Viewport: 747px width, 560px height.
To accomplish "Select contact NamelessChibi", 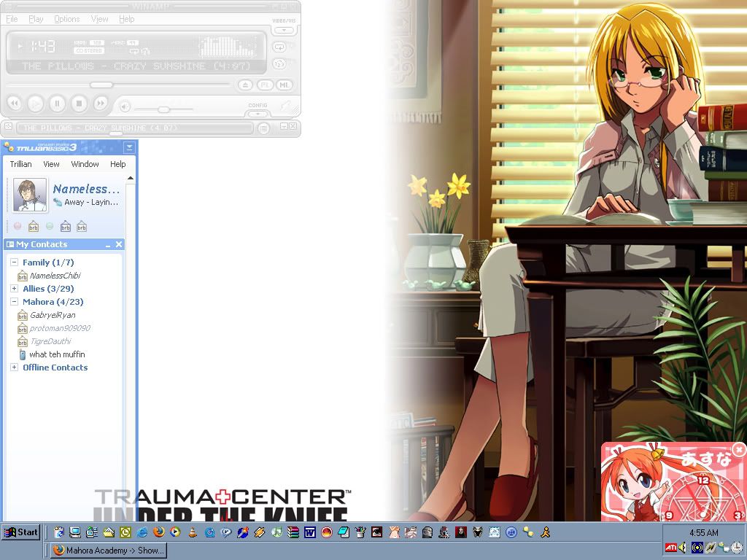I will click(x=54, y=276).
